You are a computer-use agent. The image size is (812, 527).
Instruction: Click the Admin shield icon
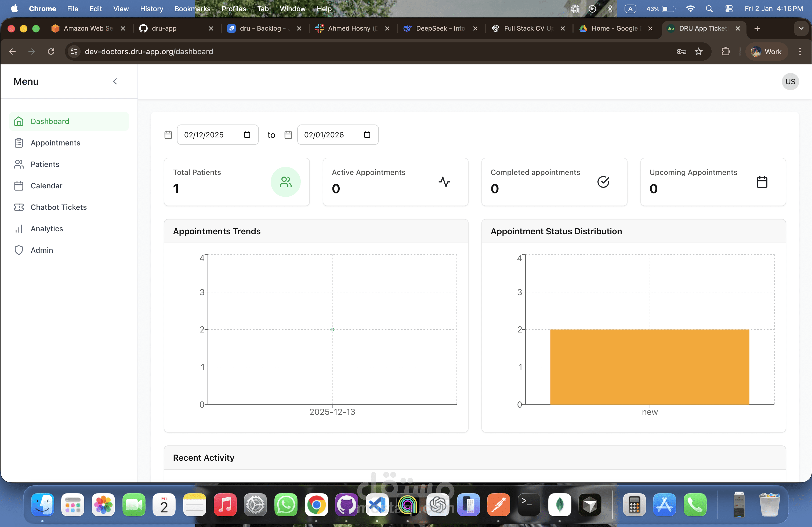coord(19,250)
